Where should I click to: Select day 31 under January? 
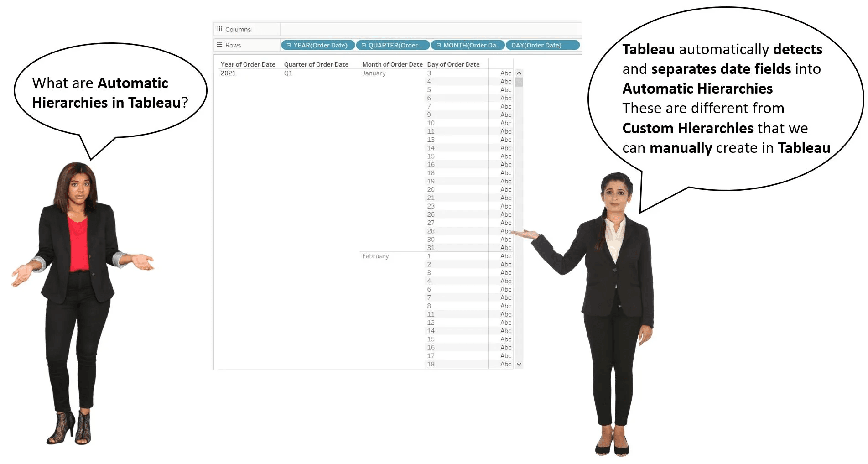(x=431, y=248)
